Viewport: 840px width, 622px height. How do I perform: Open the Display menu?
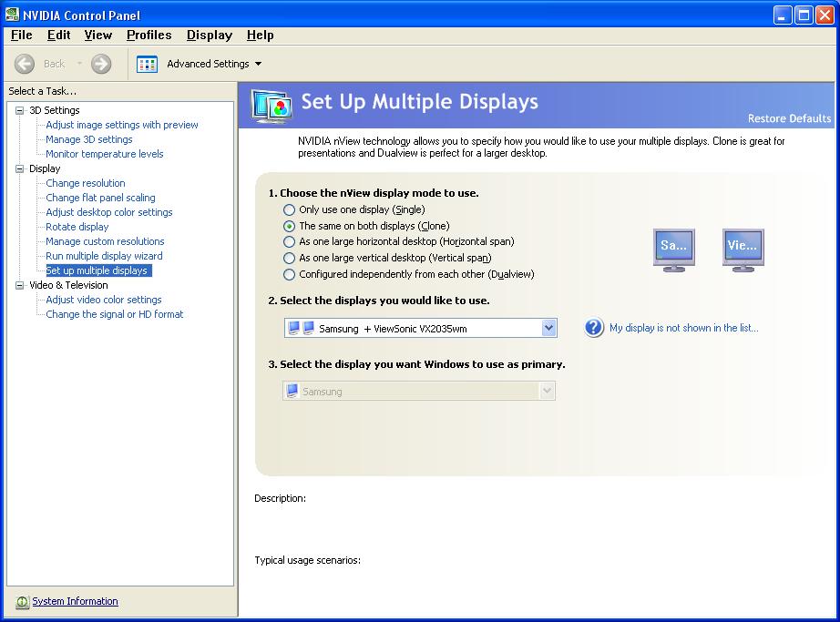(210, 36)
